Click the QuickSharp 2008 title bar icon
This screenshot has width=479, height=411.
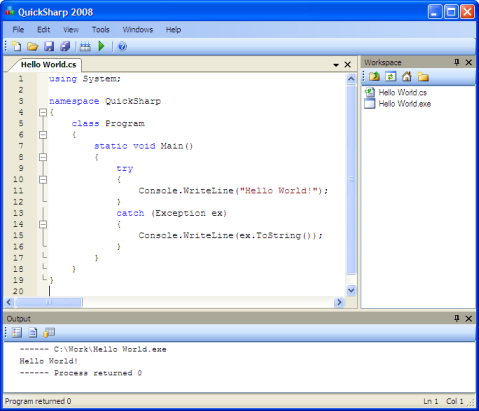click(10, 12)
